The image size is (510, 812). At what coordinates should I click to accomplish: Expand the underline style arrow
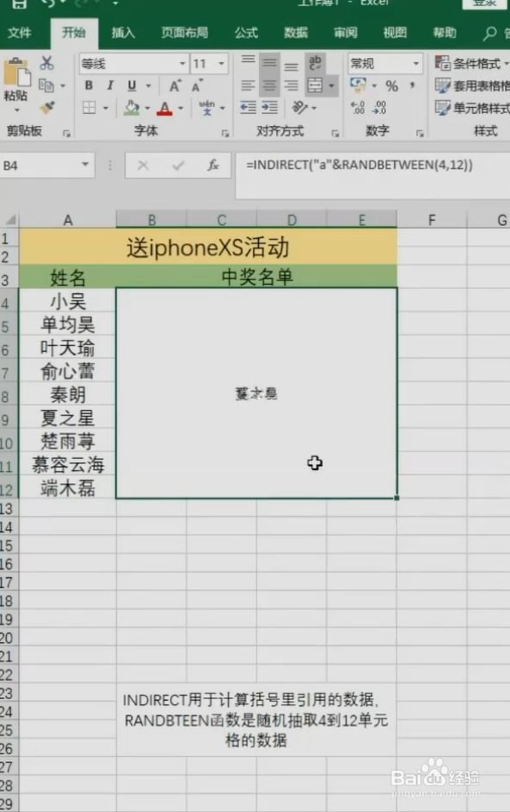[148, 85]
